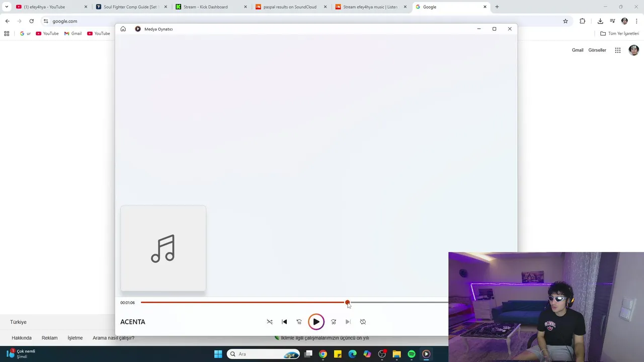Click the Görseller link
Screen dimensions: 644x362
[x=597, y=50]
